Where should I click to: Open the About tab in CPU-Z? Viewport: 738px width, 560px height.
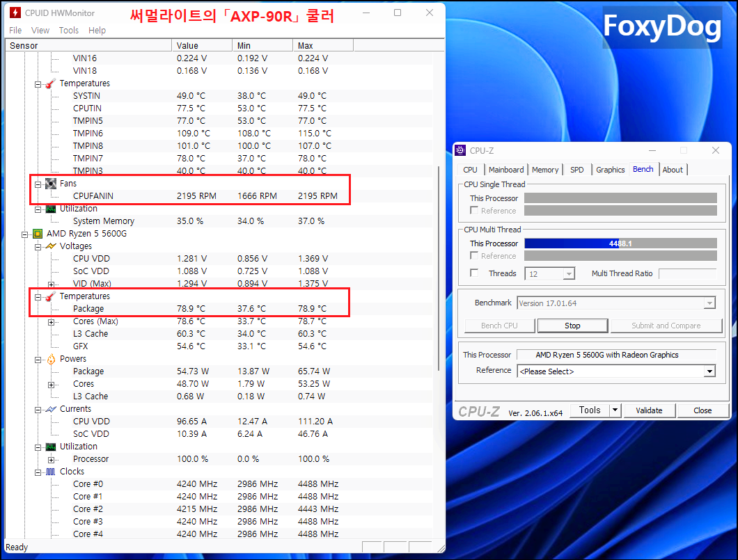pyautogui.click(x=673, y=170)
